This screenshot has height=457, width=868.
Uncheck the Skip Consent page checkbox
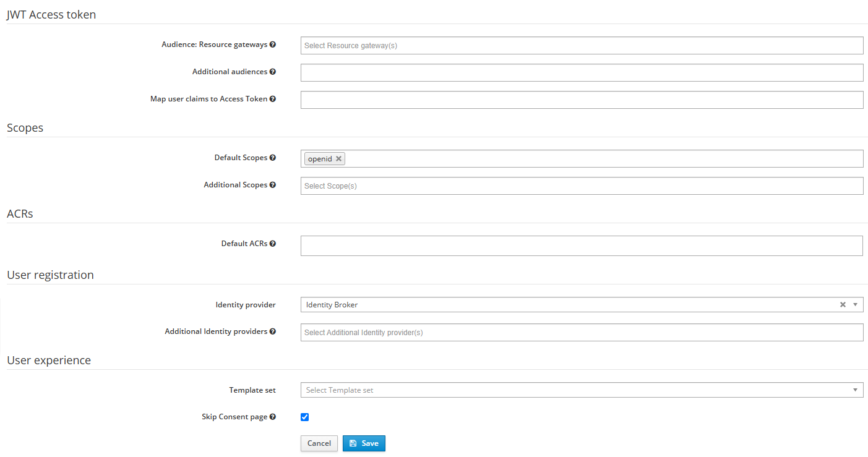[x=304, y=417]
